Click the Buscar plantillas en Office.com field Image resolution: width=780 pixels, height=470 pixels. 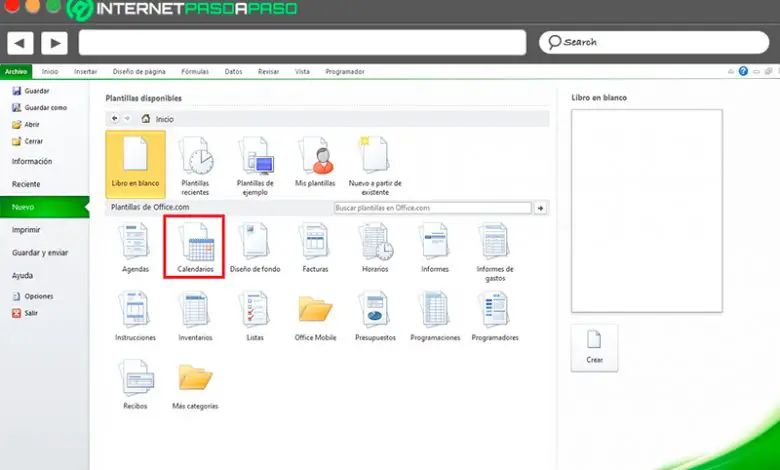[433, 208]
